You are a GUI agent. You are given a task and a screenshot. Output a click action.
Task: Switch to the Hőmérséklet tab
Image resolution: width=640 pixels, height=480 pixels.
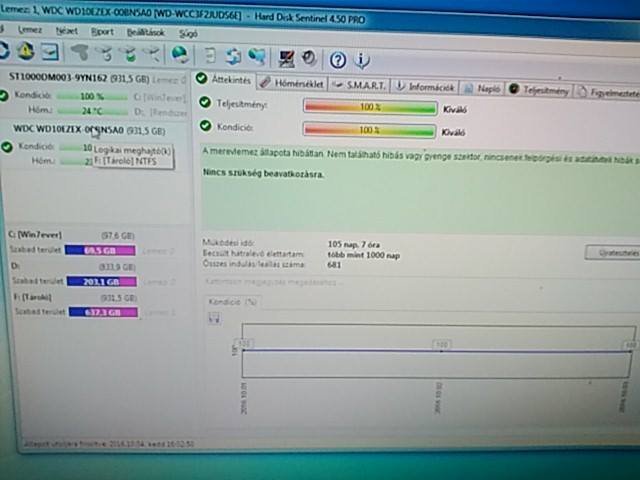292,84
